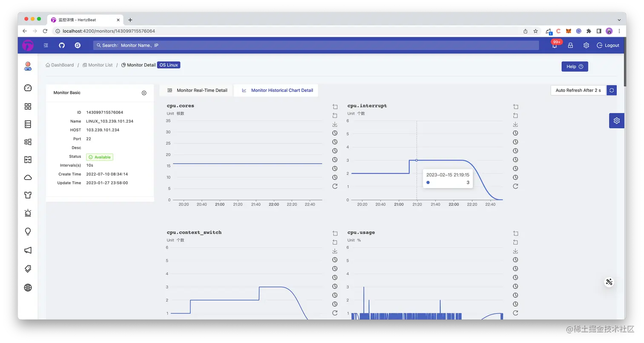The width and height of the screenshot is (644, 343).
Task: Open the notification bell with 99+ badge
Action: pyautogui.click(x=555, y=45)
